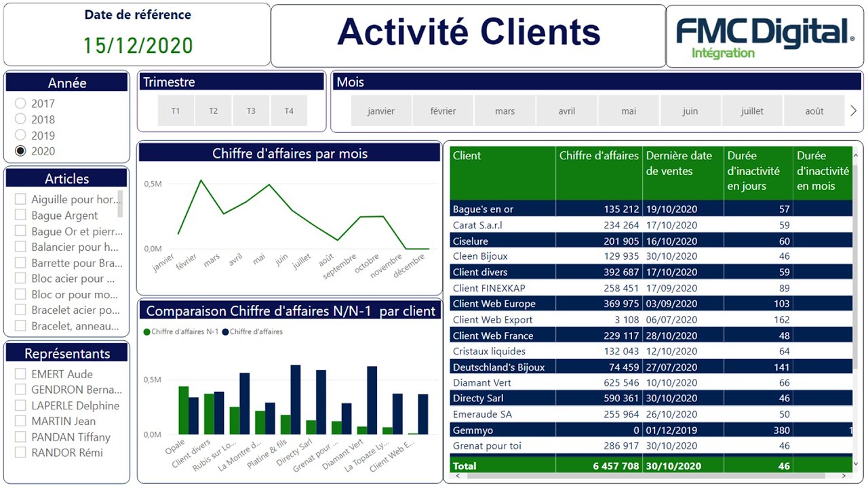Select the Ciselure client row

click(x=651, y=241)
